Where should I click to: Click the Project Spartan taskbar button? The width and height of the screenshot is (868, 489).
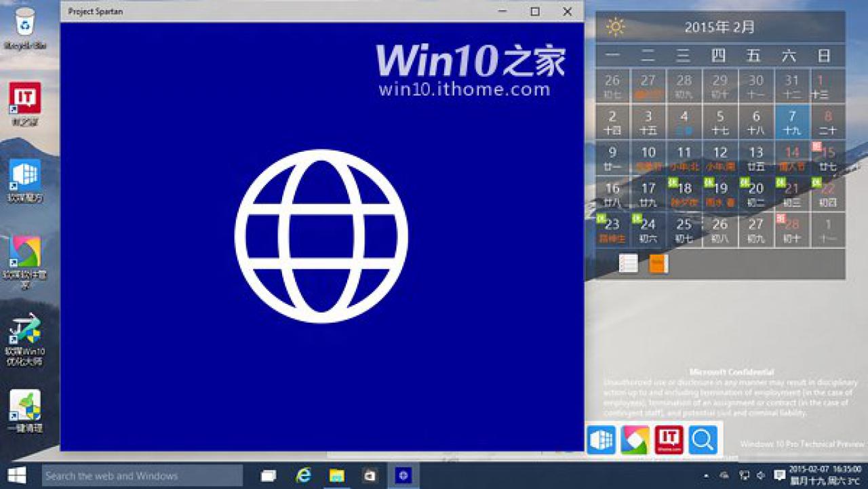tap(403, 475)
